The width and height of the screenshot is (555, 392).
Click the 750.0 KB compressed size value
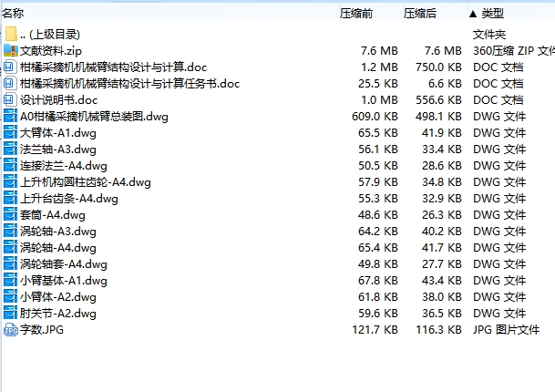[x=438, y=67]
